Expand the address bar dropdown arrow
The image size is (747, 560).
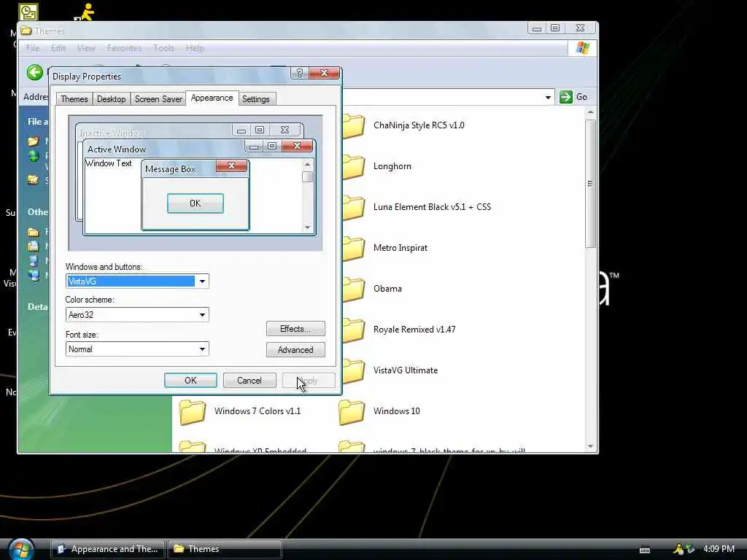(548, 97)
